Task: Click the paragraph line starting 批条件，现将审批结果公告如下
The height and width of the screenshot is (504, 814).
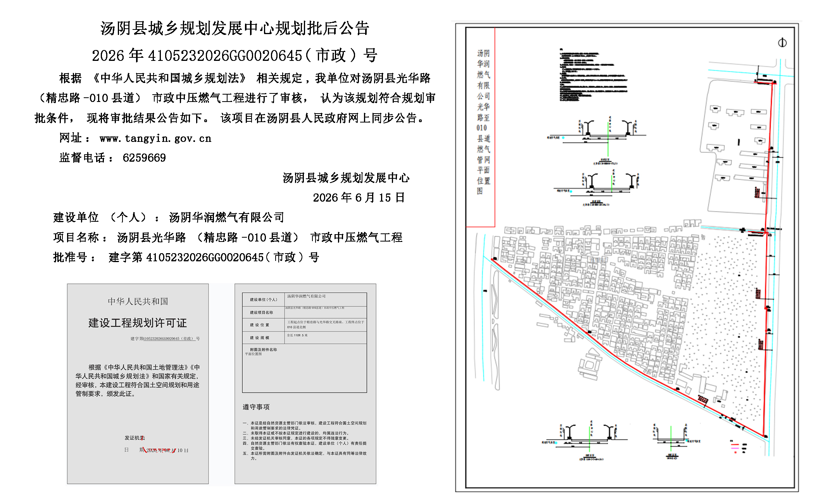Action: click(231, 118)
